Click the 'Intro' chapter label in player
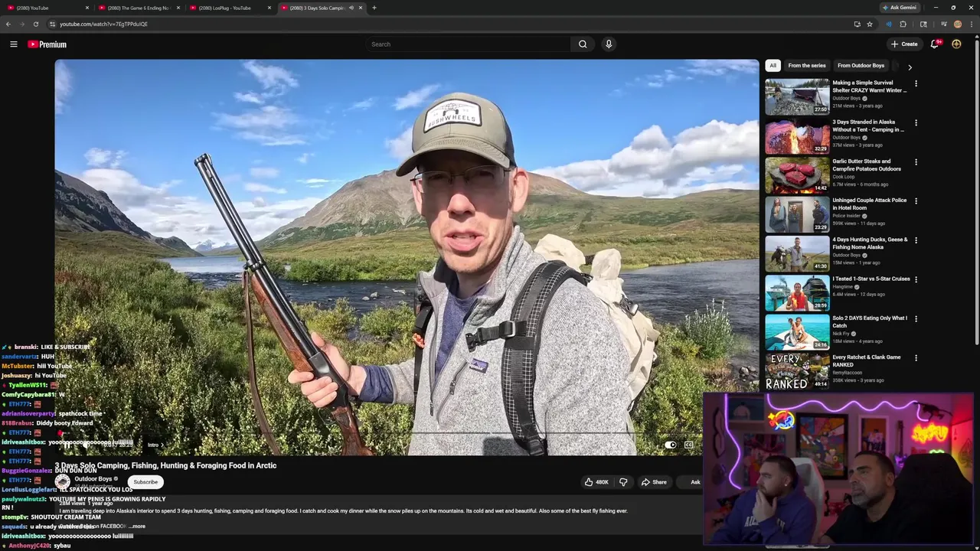The height and width of the screenshot is (551, 980). [x=153, y=445]
